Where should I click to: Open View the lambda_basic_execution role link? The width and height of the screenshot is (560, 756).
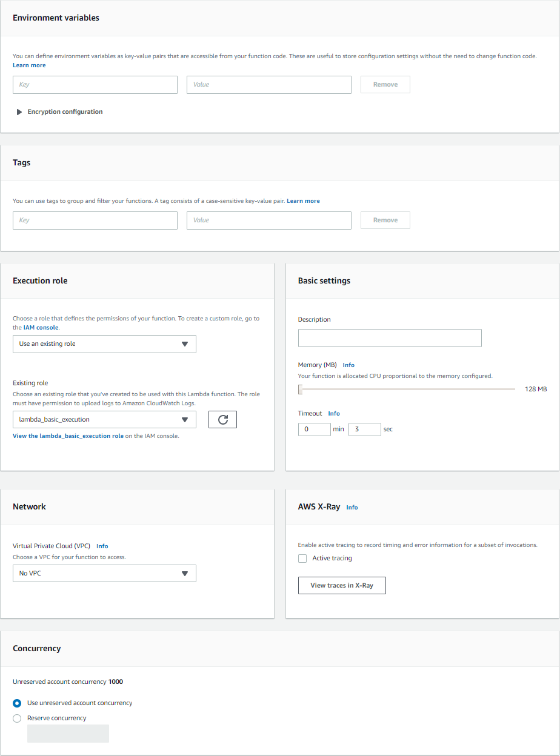point(68,436)
